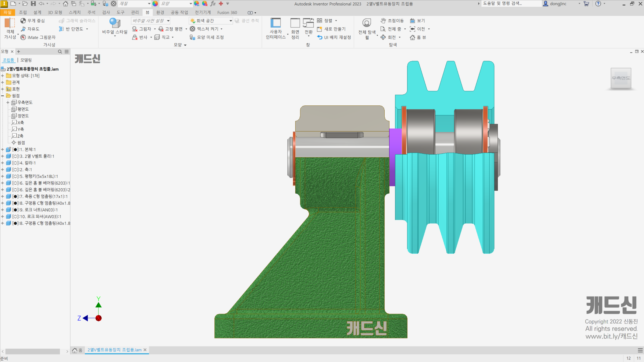Toggle 고정 평면 ground plane
This screenshot has width=644, height=362.
pyautogui.click(x=171, y=29)
